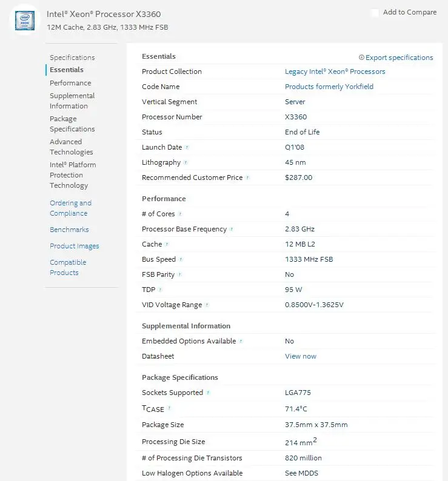Viewport: 448px width, 481px height.
Task: Open the Launch Date info tooltip icon
Action: click(x=187, y=147)
